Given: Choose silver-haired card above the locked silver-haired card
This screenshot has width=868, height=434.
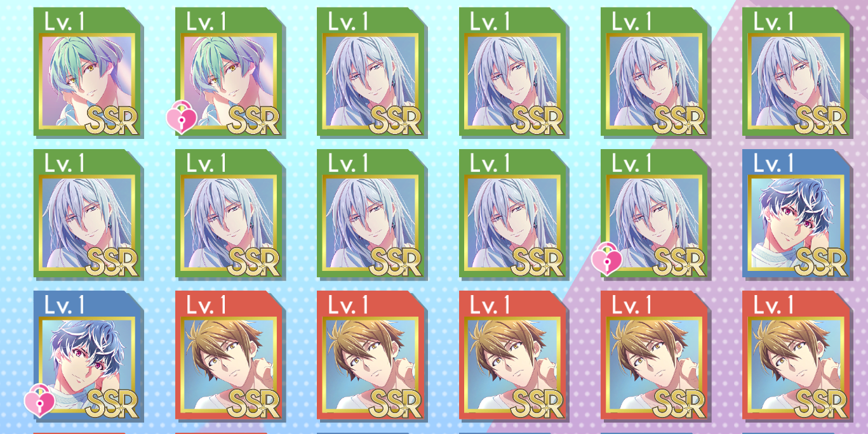Looking at the screenshot, I should (x=655, y=72).
